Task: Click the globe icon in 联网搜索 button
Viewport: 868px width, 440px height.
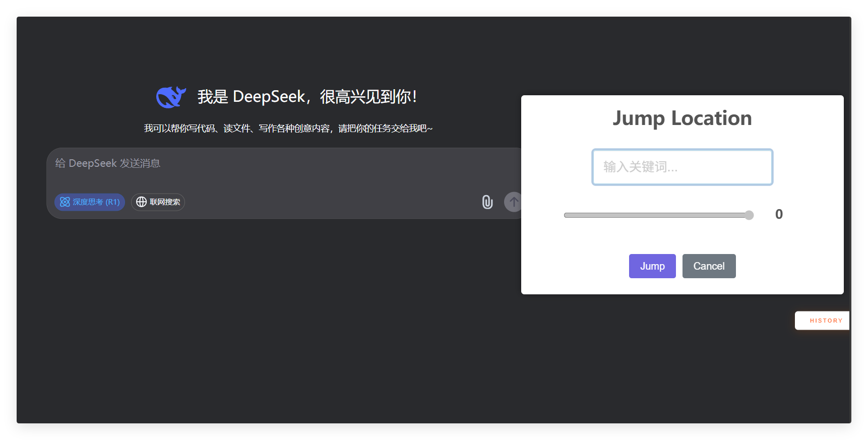Action: point(142,202)
